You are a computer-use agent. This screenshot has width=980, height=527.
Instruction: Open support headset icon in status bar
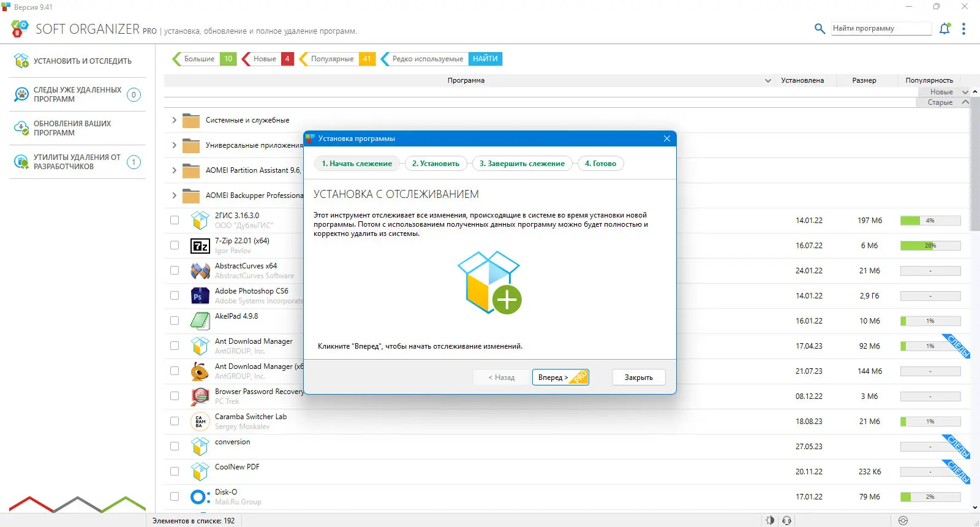tap(787, 520)
